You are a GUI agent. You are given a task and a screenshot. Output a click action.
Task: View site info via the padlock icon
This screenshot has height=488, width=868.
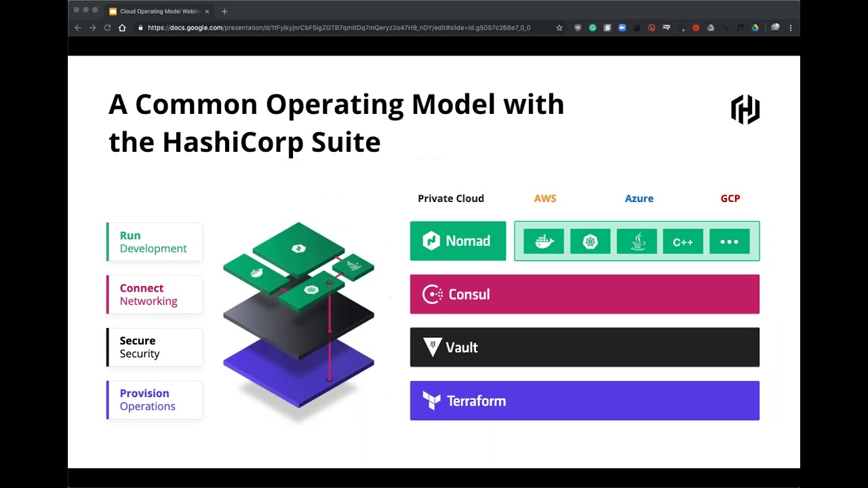[x=140, y=28]
